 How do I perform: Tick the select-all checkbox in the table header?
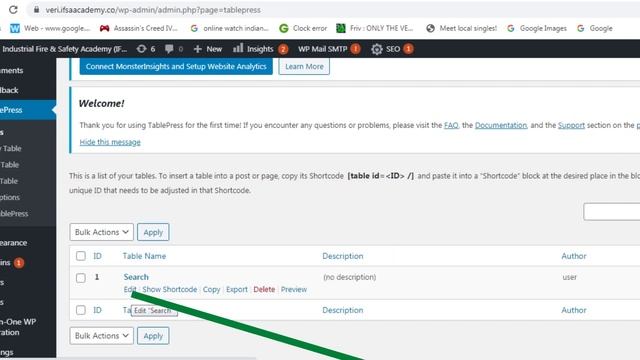[x=81, y=256]
